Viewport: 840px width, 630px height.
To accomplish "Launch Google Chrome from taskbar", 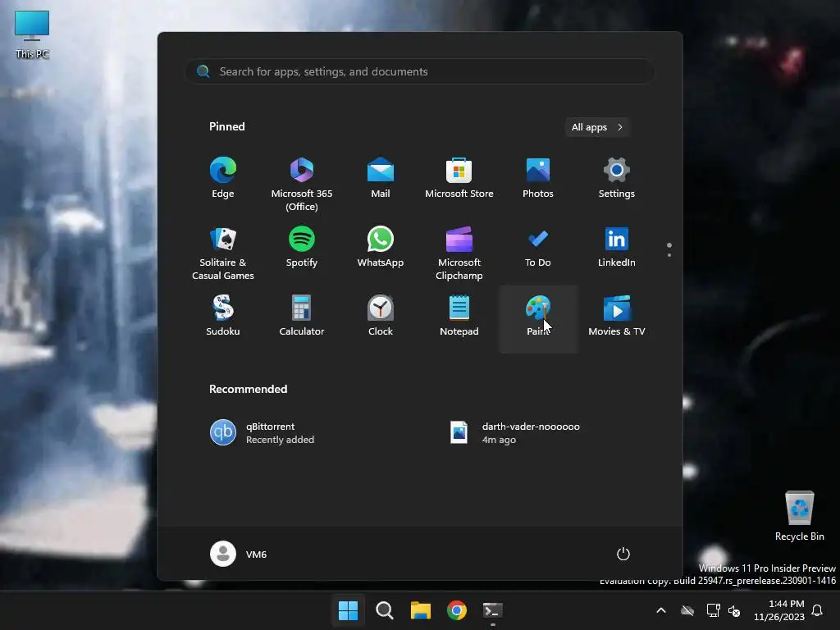I will click(457, 610).
